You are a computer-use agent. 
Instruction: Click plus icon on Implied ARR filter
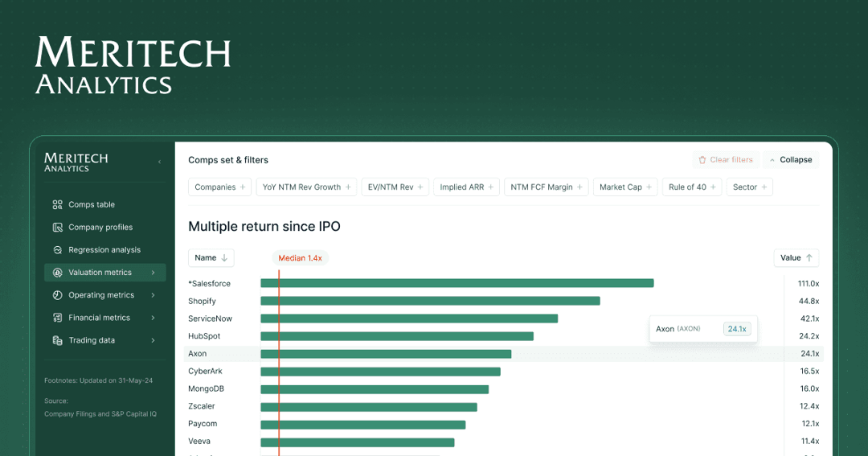[x=490, y=187]
